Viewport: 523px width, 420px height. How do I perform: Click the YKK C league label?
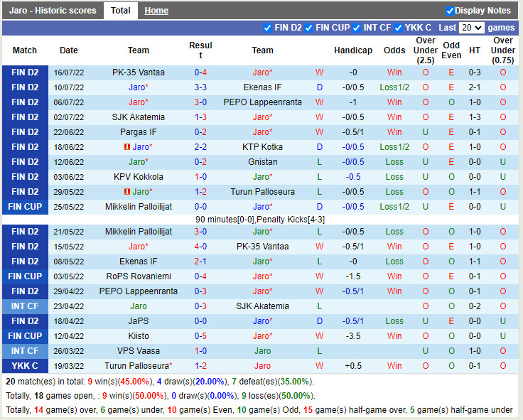(25, 366)
